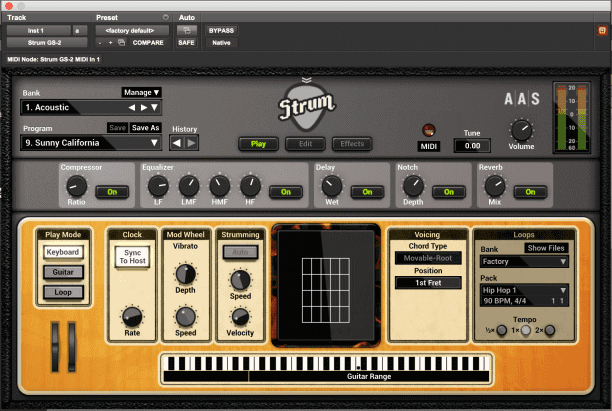Image resolution: width=612 pixels, height=411 pixels.
Task: Adjust the master Volume knob
Action: click(x=521, y=130)
